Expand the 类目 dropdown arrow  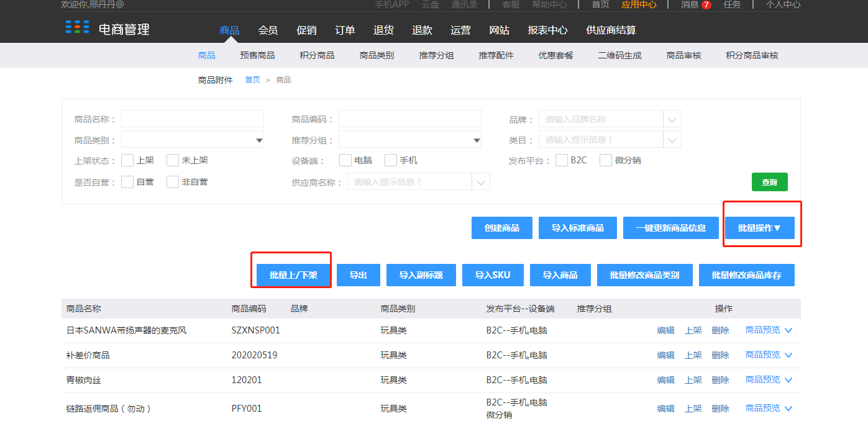(672, 140)
